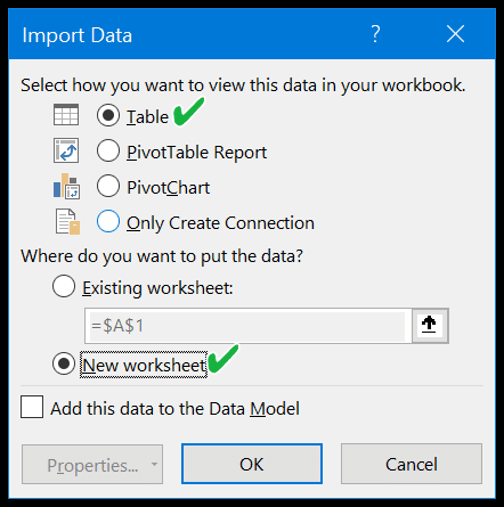Click the New worksheet label text
504x507 pixels.
click(x=144, y=365)
